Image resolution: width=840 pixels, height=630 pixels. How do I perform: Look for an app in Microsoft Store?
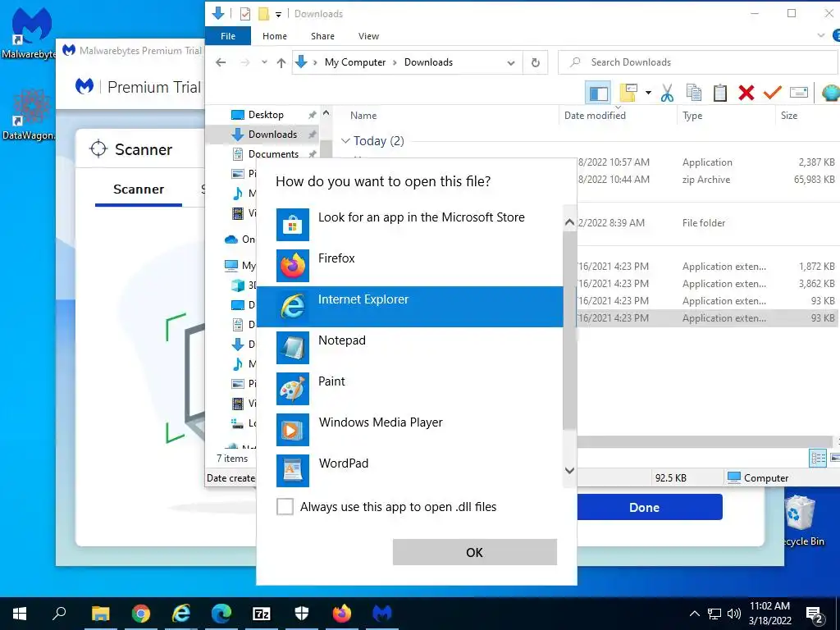[x=410, y=225]
